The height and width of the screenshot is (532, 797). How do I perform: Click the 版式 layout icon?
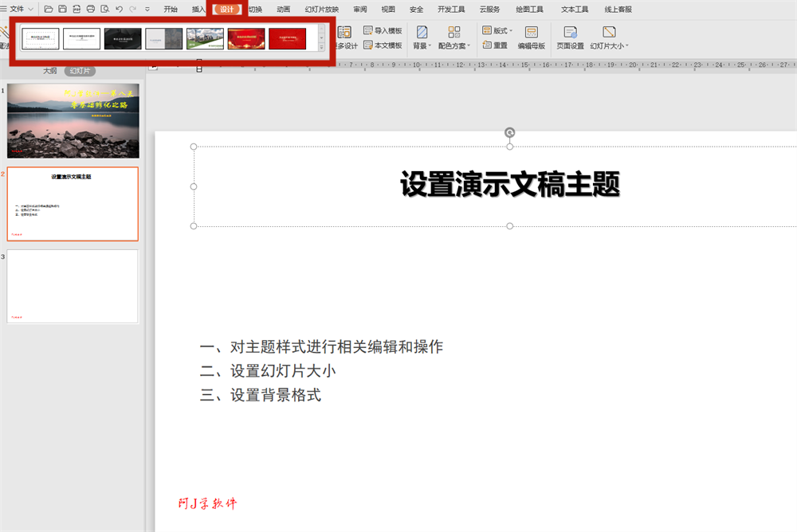pyautogui.click(x=487, y=30)
